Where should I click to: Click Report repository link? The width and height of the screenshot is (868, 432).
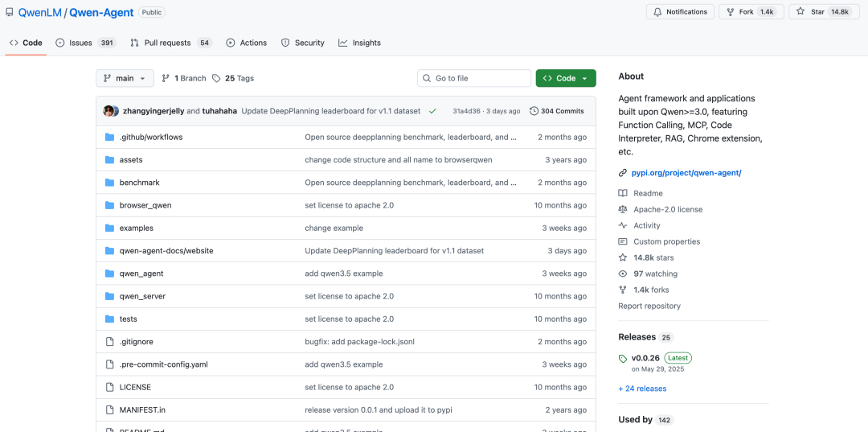click(649, 306)
